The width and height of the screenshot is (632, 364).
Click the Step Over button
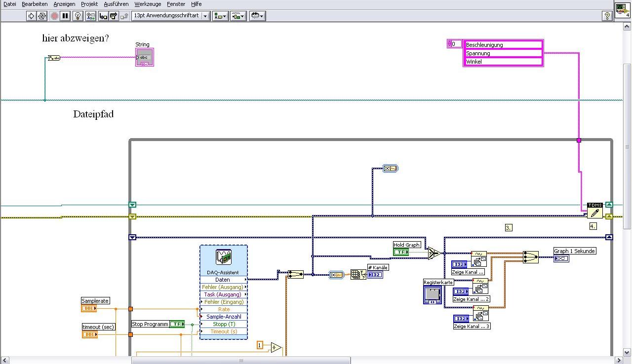[x=114, y=16]
